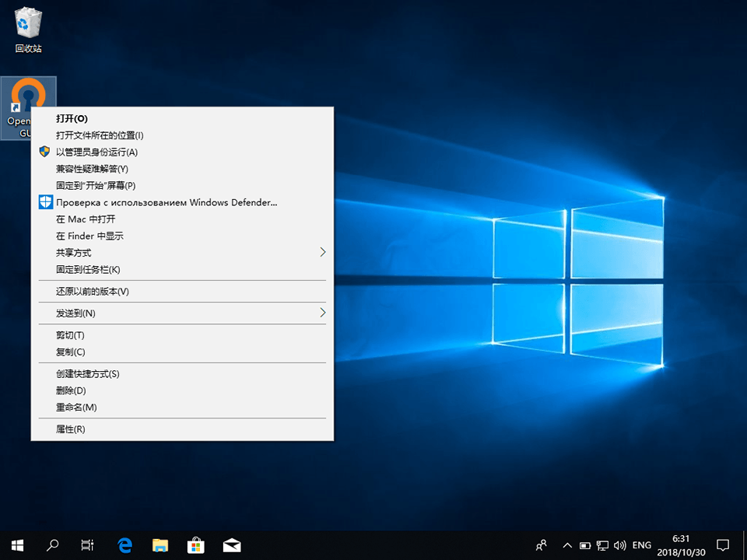This screenshot has width=747, height=560.
Task: Choose 固定到"开始"屏幕(P)
Action: pyautogui.click(x=182, y=186)
